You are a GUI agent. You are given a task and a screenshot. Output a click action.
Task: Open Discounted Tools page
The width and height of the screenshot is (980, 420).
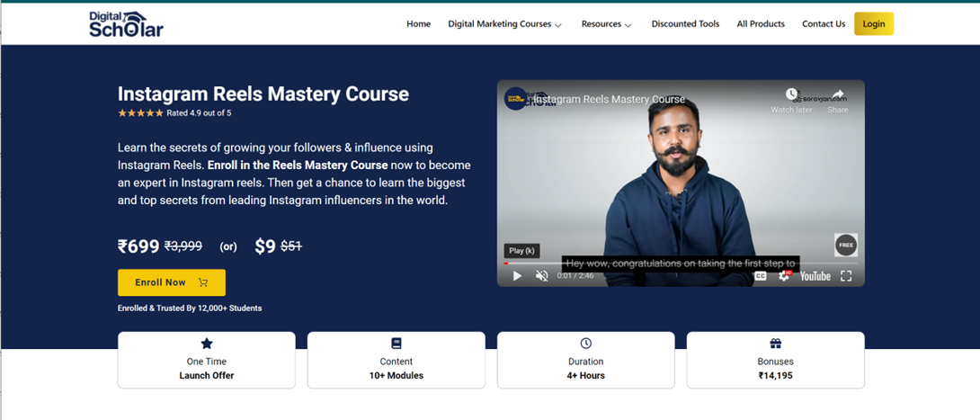coord(686,23)
